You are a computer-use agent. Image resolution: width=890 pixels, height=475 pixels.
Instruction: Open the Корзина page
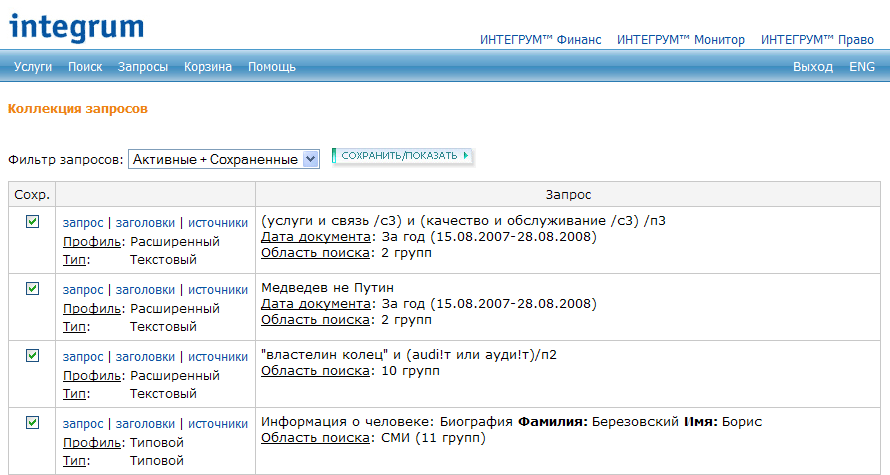(208, 67)
